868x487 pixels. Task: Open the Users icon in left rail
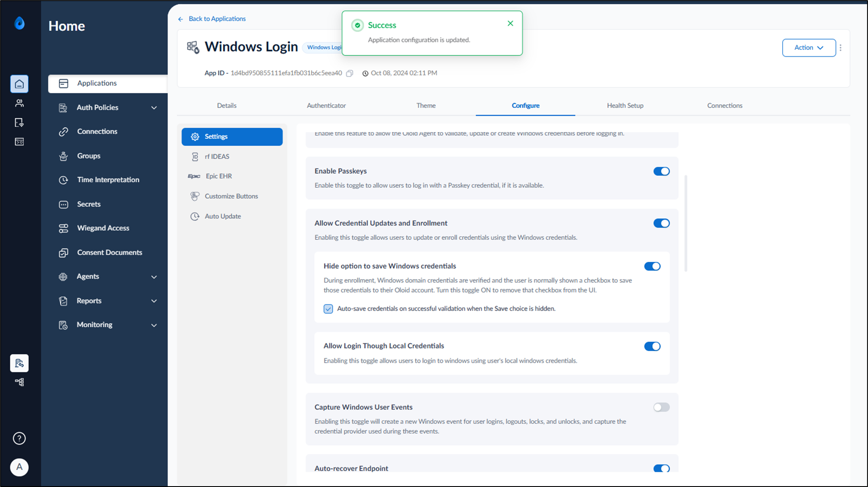(x=19, y=103)
